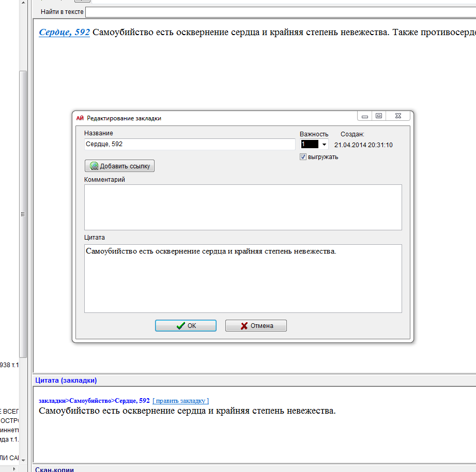Click inside the Цитата text area in dialog
Image resolution: width=476 pixels, height=472 pixels.
[243, 279]
